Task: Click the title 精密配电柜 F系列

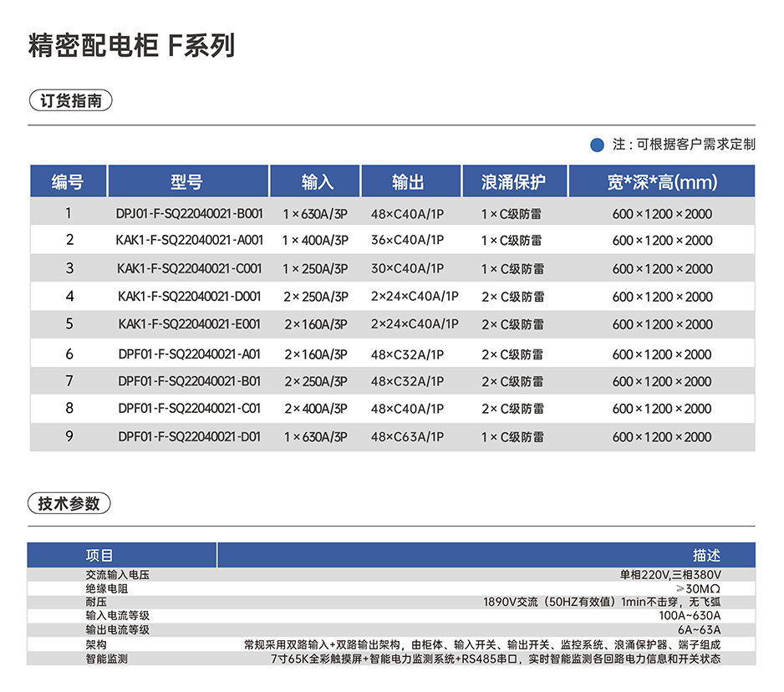Action: coord(131,45)
